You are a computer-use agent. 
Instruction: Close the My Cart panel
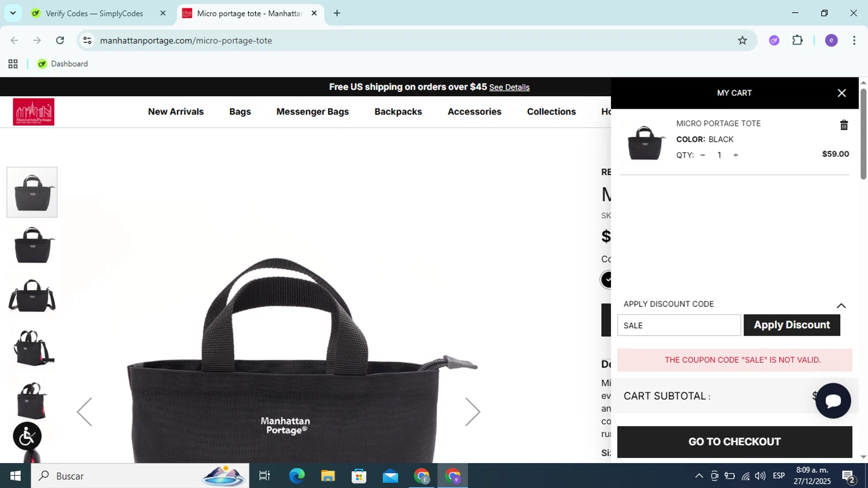841,93
